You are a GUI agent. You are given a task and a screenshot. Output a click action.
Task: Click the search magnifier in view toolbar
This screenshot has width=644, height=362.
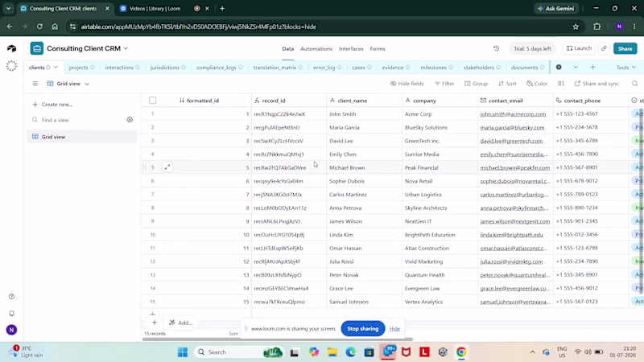click(634, 84)
